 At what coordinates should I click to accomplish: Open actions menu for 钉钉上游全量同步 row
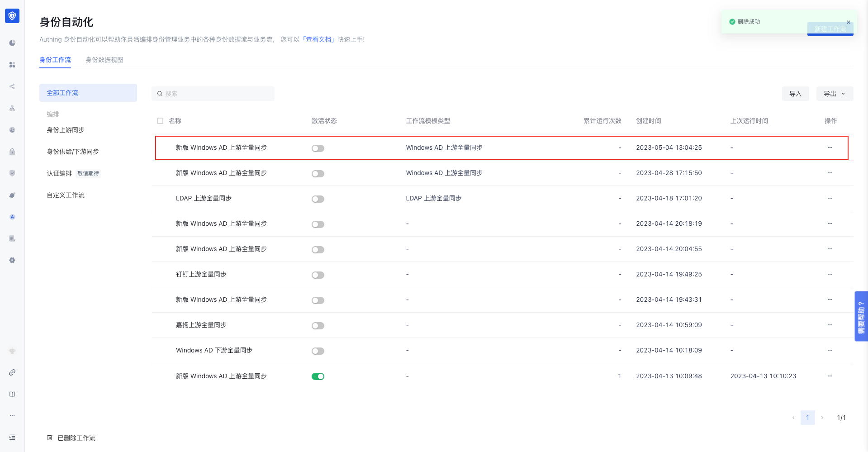830,274
